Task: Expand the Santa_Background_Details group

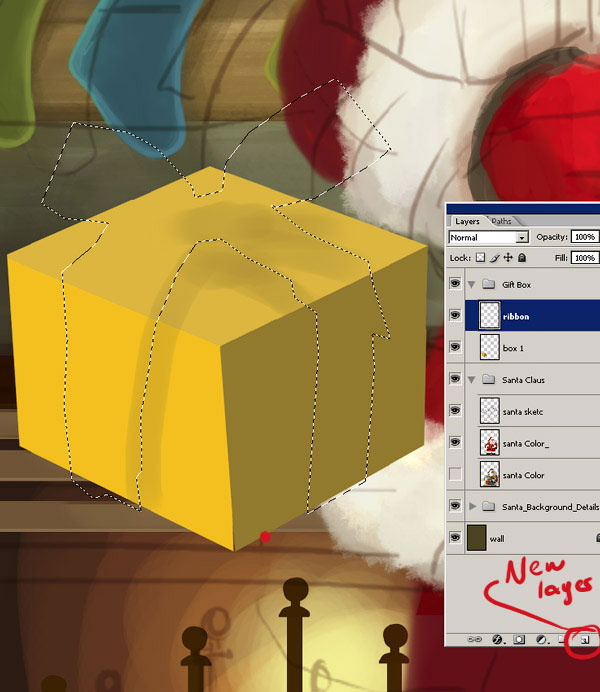Action: (x=472, y=507)
